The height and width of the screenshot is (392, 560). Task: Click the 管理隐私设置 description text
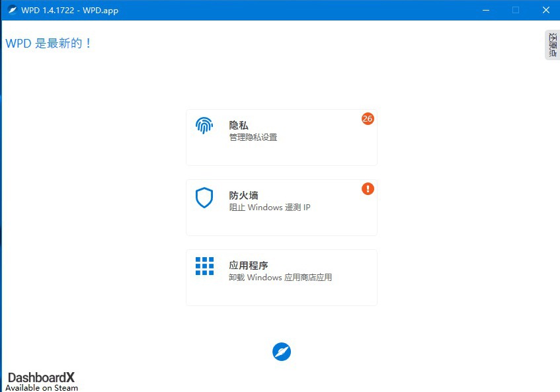253,137
